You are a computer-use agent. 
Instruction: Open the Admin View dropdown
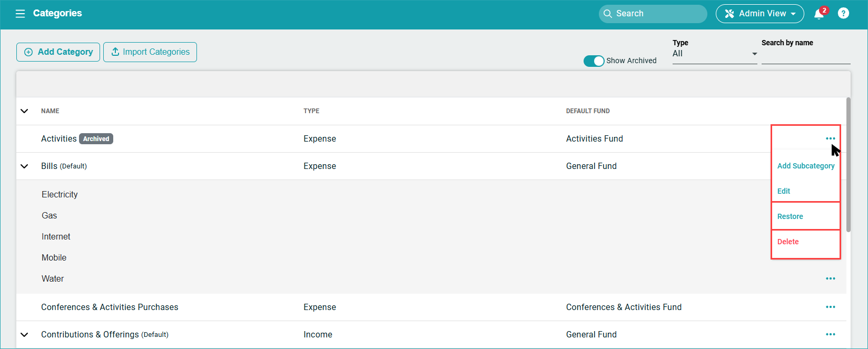759,14
